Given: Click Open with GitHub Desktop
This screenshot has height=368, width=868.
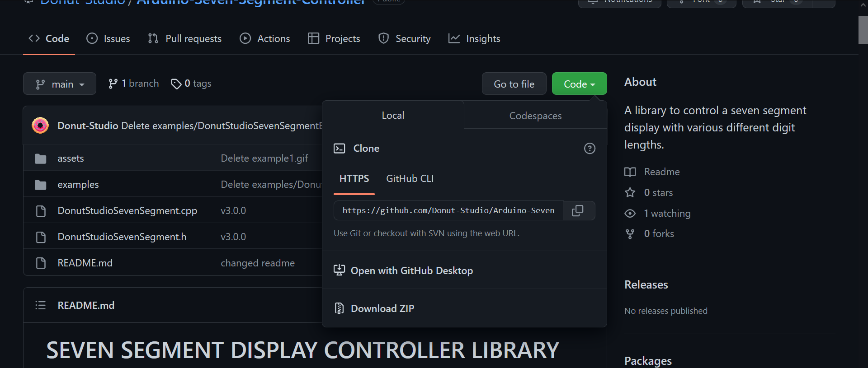Looking at the screenshot, I should click(411, 270).
